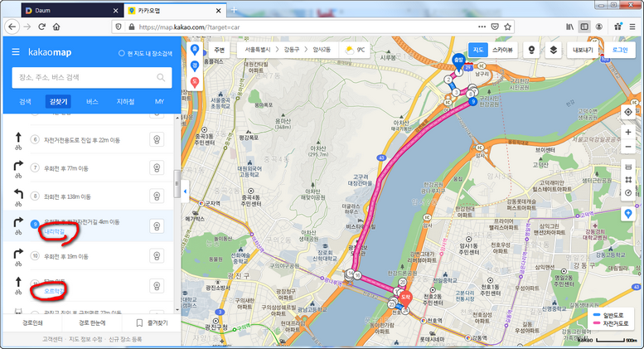Click the red 도착 marker on map
This screenshot has width=644, height=349.
(405, 298)
